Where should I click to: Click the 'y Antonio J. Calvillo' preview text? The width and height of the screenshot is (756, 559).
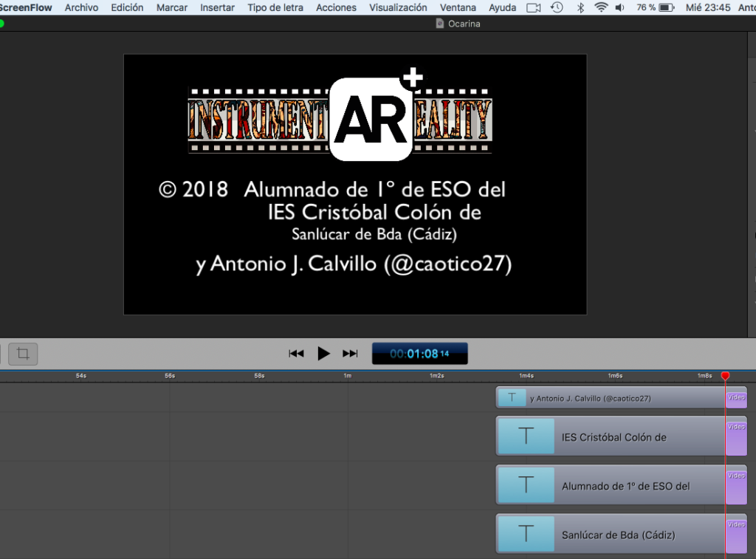coord(286,264)
